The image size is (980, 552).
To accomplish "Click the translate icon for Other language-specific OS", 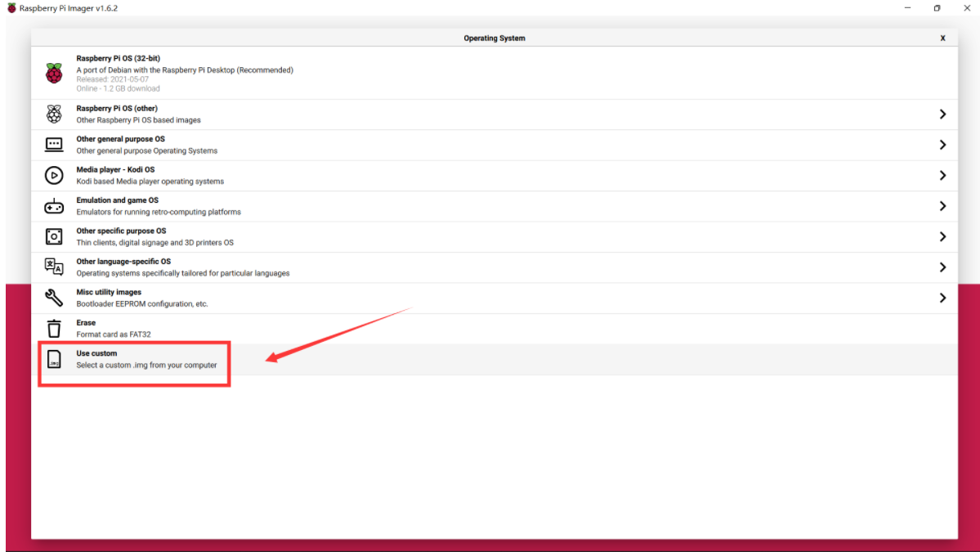I will (x=54, y=267).
